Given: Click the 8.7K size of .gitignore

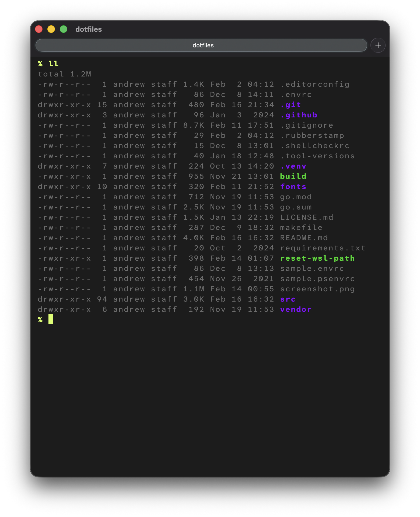Looking at the screenshot, I should [194, 125].
